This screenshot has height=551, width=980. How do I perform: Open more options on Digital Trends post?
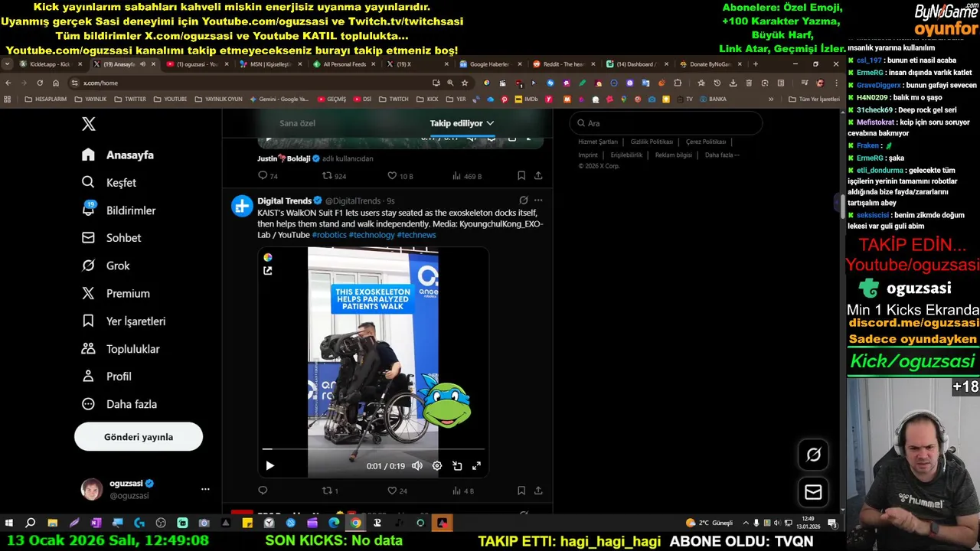[x=538, y=201]
